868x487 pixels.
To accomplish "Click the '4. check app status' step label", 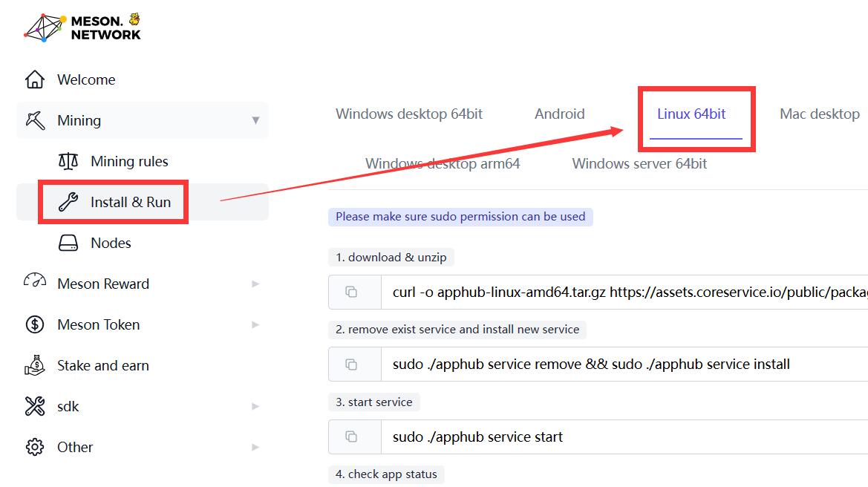I will pyautogui.click(x=386, y=474).
